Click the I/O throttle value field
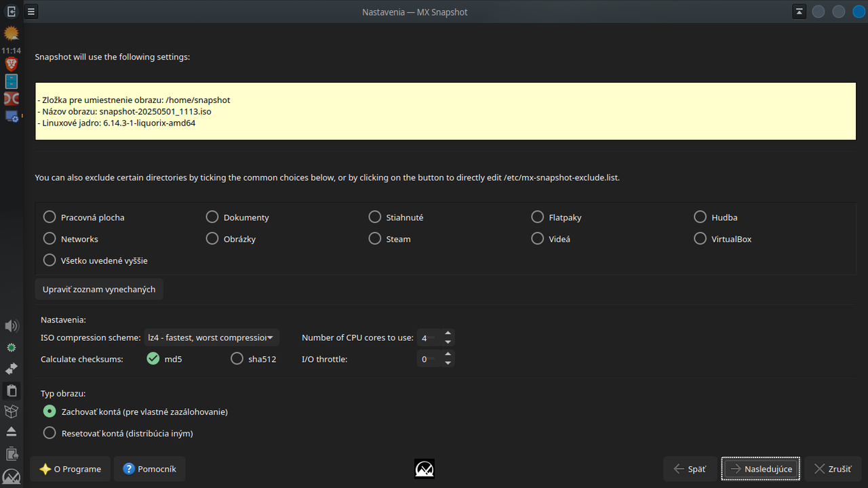Image resolution: width=868 pixels, height=488 pixels. (x=429, y=359)
